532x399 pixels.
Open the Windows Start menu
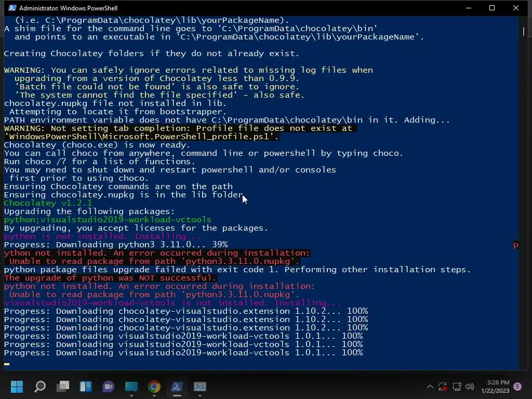tap(17, 387)
